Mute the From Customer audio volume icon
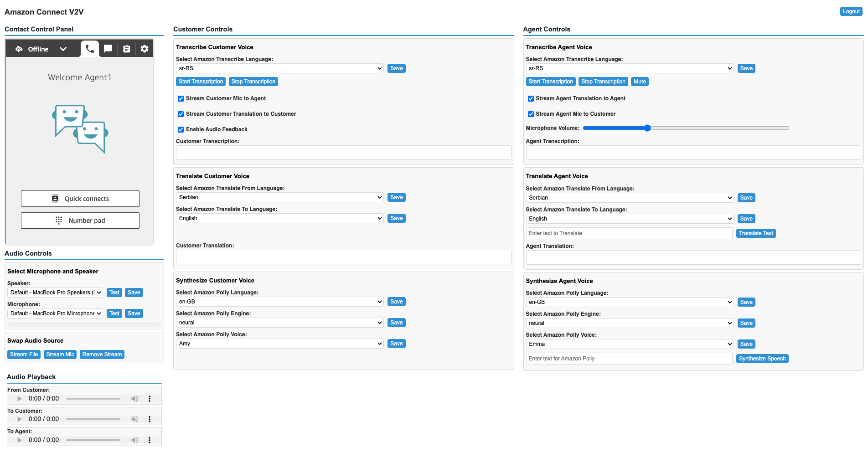This screenshot has height=452, width=868. tap(135, 399)
